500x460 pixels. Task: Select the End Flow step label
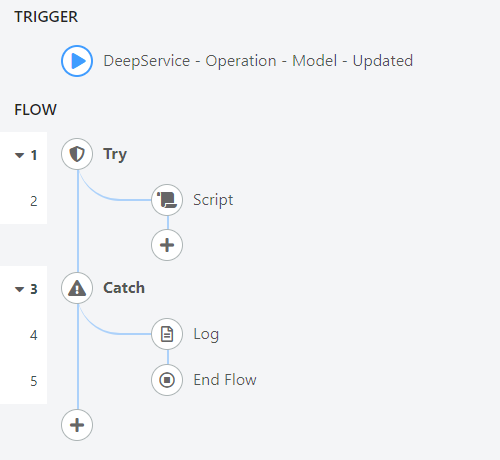point(225,380)
